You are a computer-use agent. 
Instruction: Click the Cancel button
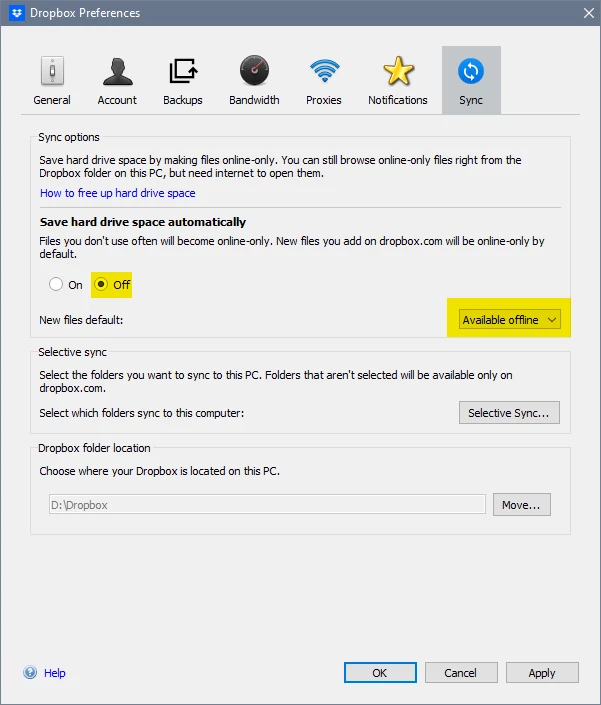461,673
